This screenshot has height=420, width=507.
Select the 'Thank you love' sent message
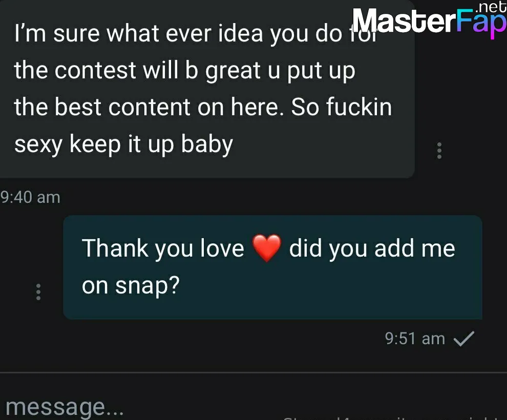coord(272,267)
